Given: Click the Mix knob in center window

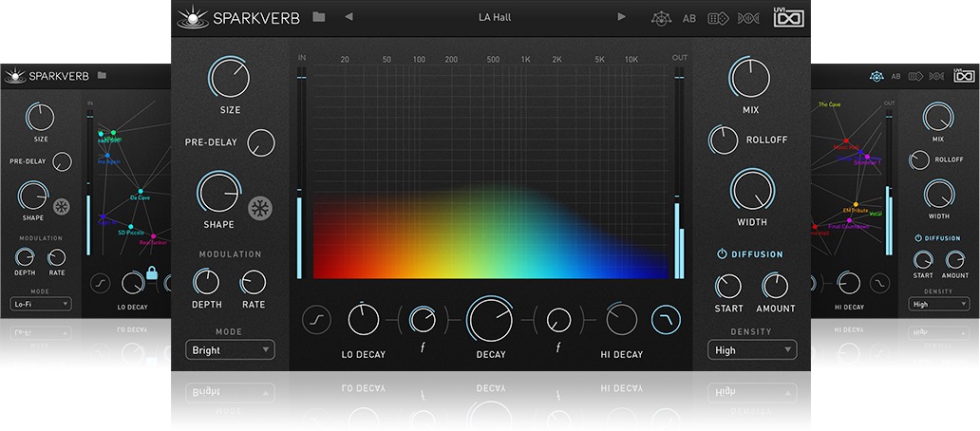Looking at the screenshot, I should (749, 78).
